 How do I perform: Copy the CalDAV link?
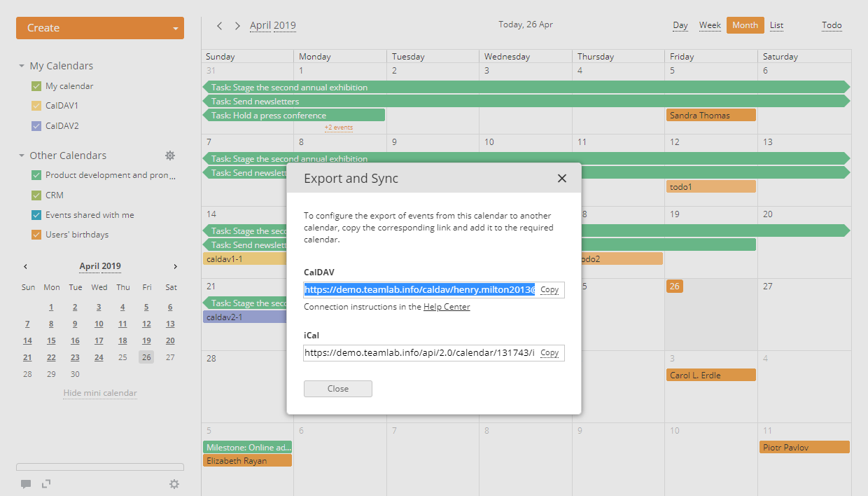pyautogui.click(x=550, y=289)
